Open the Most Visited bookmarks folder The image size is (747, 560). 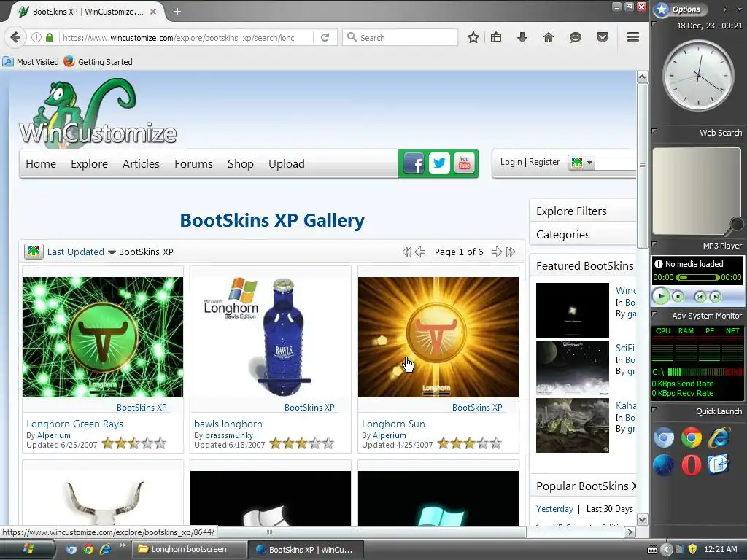pyautogui.click(x=31, y=62)
